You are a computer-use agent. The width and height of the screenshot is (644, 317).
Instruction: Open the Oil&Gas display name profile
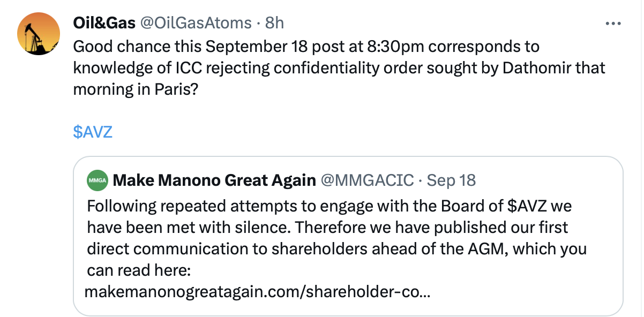coord(104,22)
